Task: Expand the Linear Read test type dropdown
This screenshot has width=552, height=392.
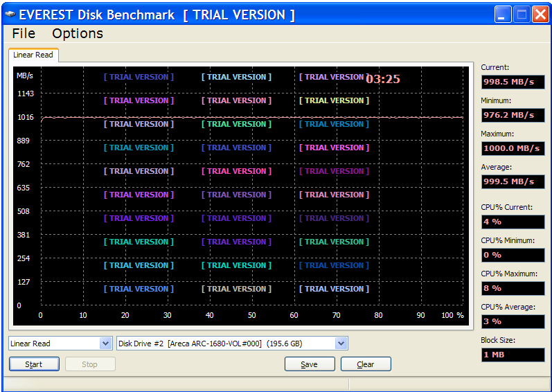Action: [105, 343]
